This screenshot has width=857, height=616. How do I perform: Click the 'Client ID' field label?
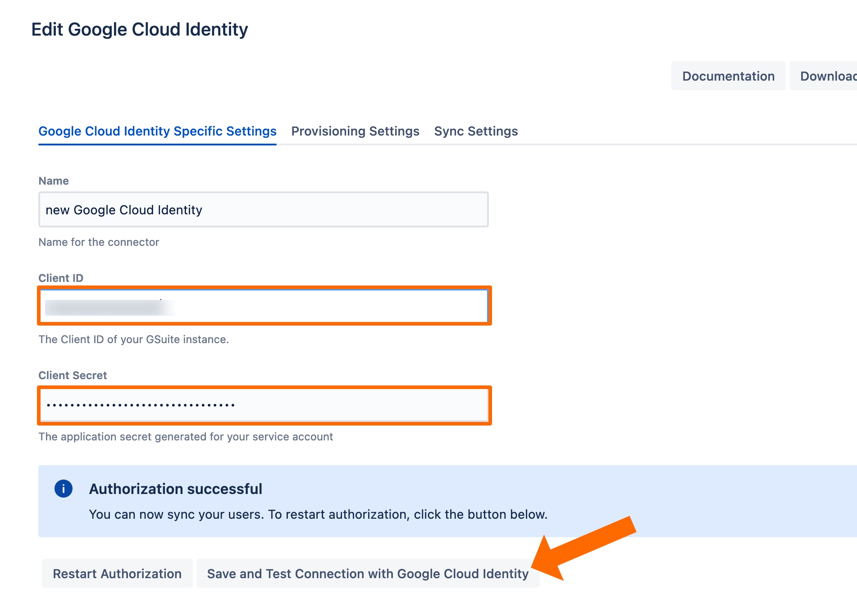(x=61, y=278)
